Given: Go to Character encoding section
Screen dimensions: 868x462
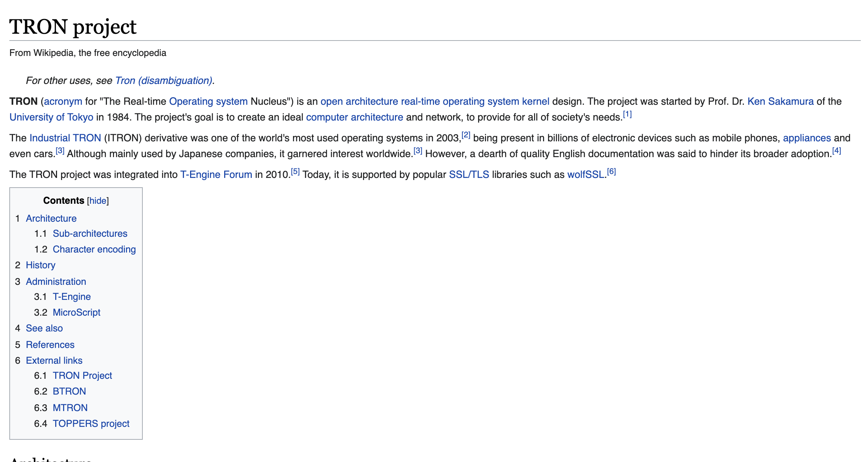Looking at the screenshot, I should (94, 249).
